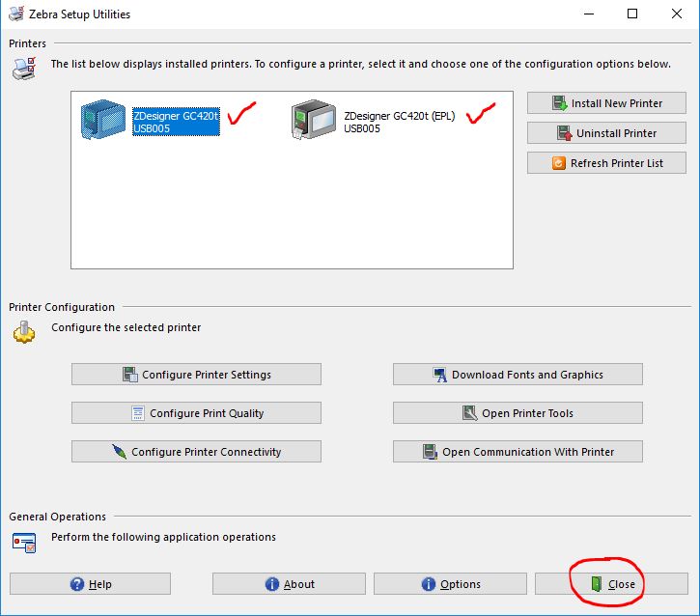Click the 'General Operations' section heading
This screenshot has height=616, width=700.
point(57,517)
